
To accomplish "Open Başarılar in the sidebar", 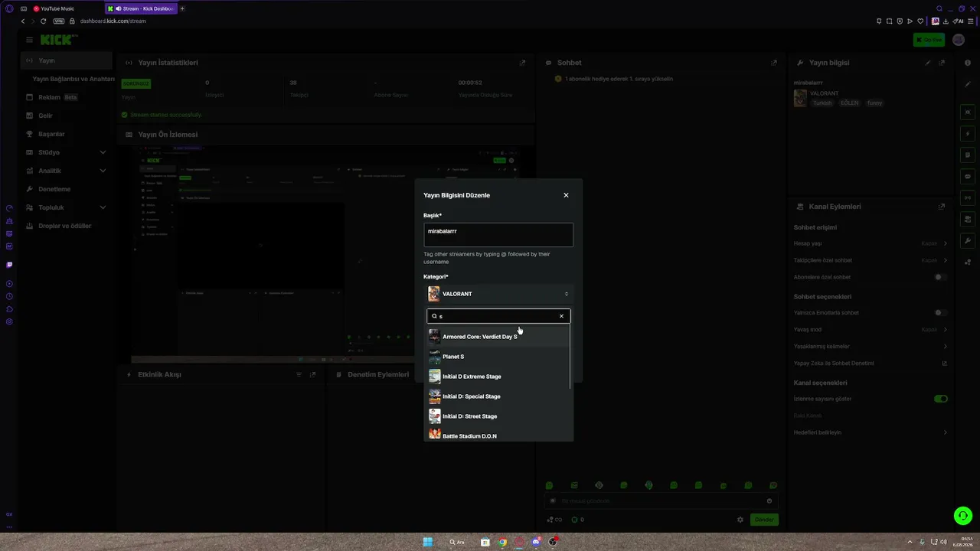I will (67, 134).
